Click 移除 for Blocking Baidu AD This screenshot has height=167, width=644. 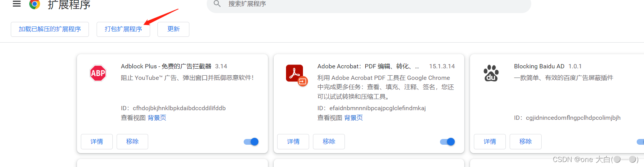pos(525,142)
